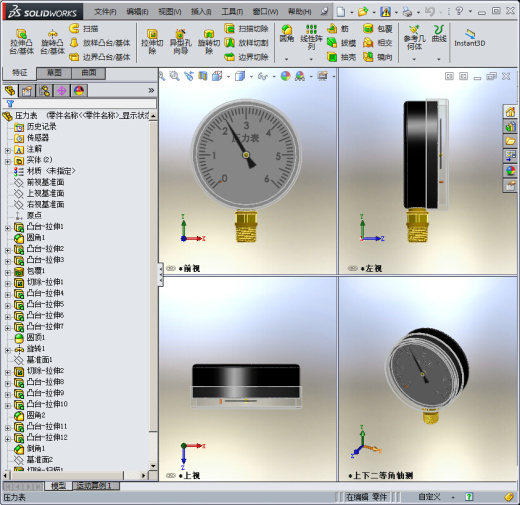Click the 旋转凸台/基体 revolve boss tool
This screenshot has height=505, width=520.
pos(52,41)
